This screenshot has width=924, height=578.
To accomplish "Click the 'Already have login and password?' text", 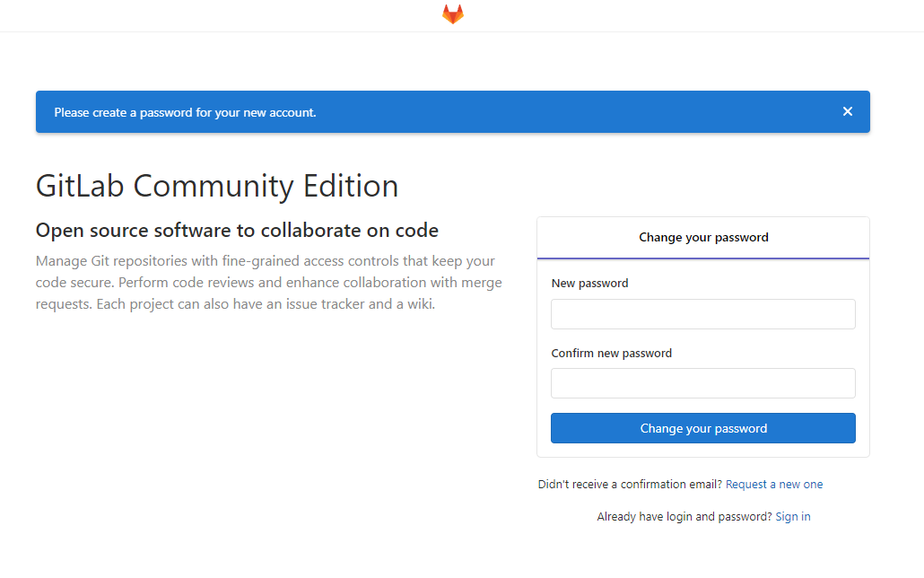I will tap(684, 517).
